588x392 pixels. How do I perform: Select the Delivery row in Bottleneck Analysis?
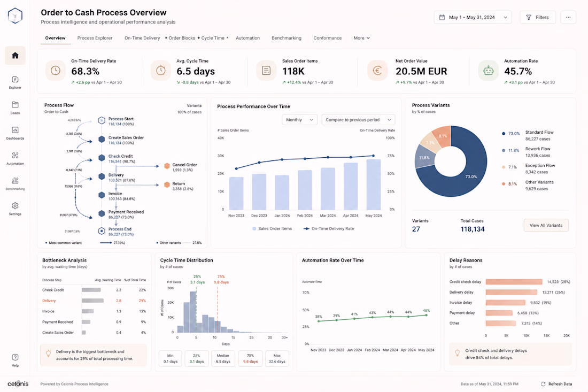pos(94,301)
